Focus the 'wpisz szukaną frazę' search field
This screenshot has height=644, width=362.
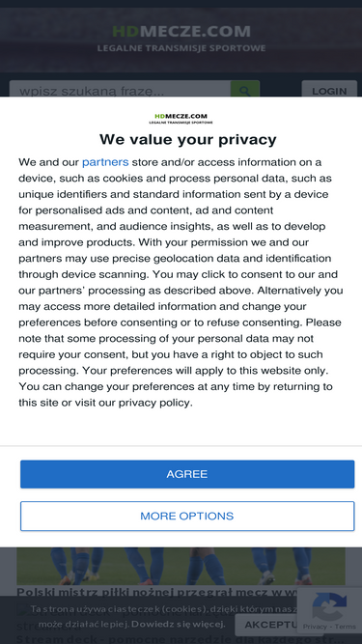pos(120,89)
